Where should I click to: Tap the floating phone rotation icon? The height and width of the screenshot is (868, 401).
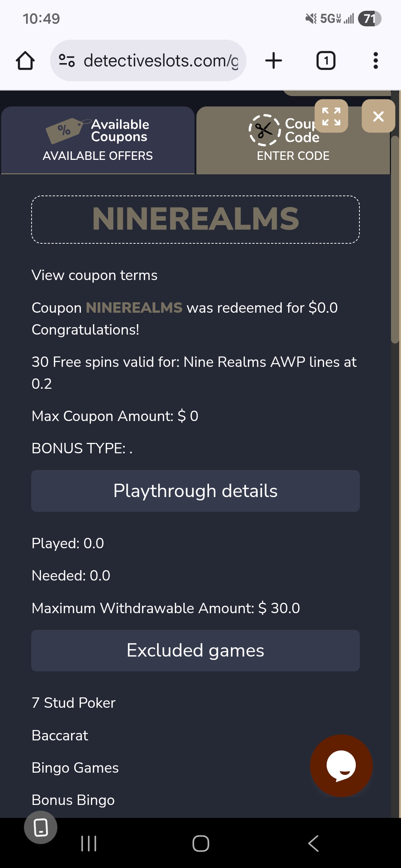click(x=40, y=827)
